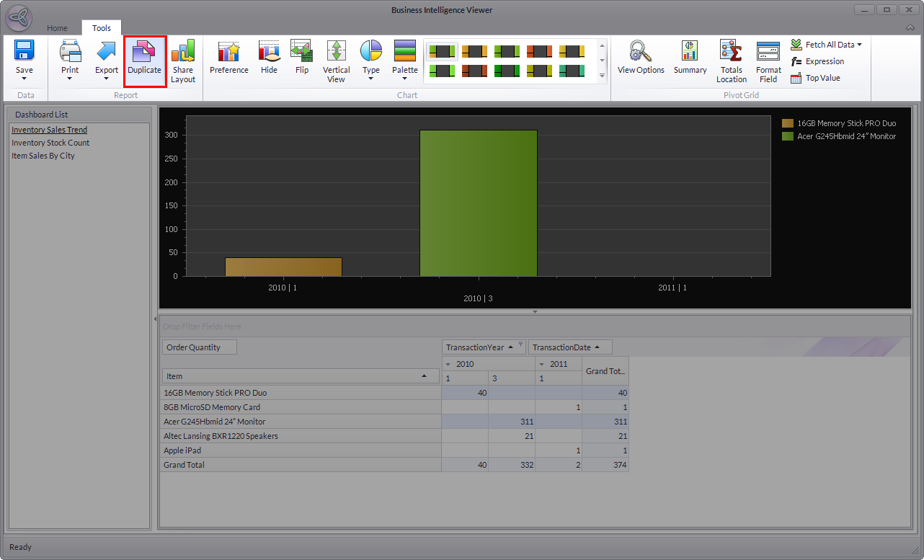This screenshot has height=560, width=924.
Task: Open View Options for pivot grid
Action: 640,58
